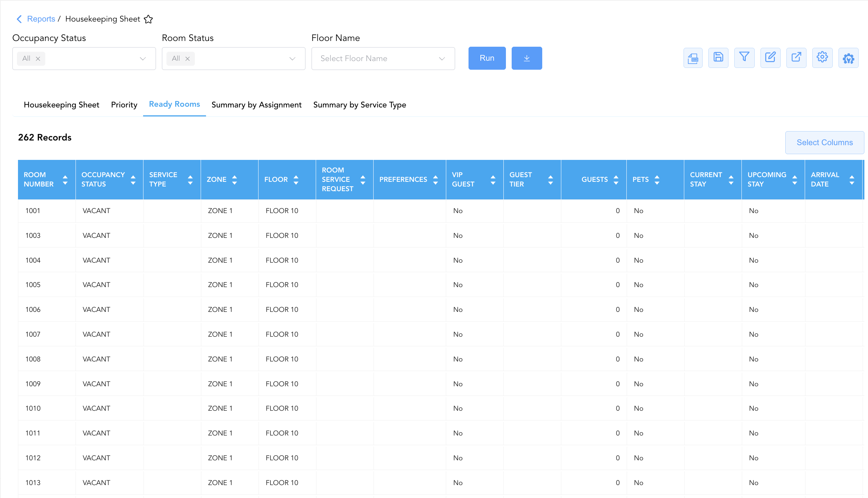Sort by Zone column arrows
868x498 pixels.
pos(234,180)
